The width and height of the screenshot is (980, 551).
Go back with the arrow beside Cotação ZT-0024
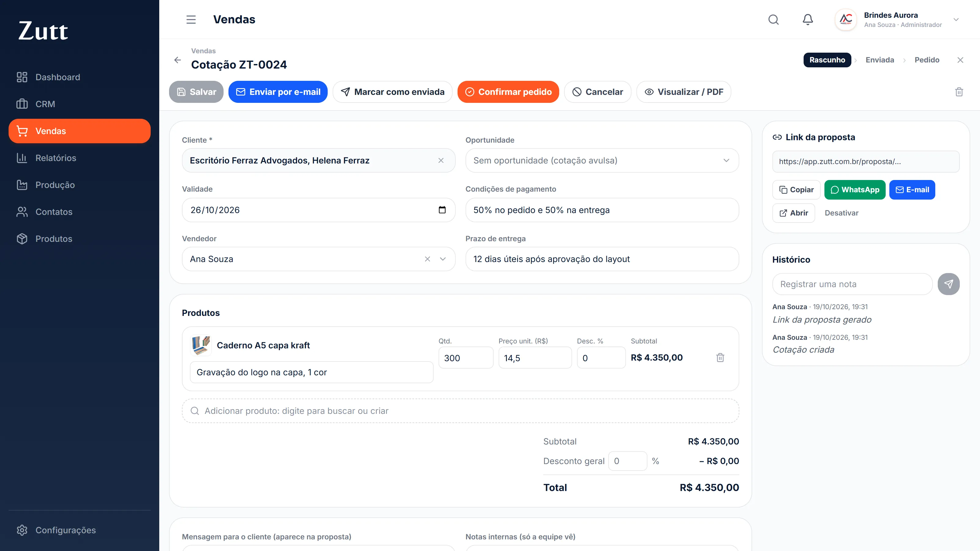178,60
